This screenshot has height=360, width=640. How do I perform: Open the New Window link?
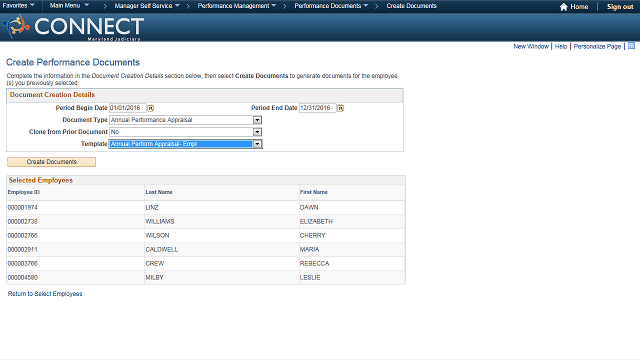point(531,47)
